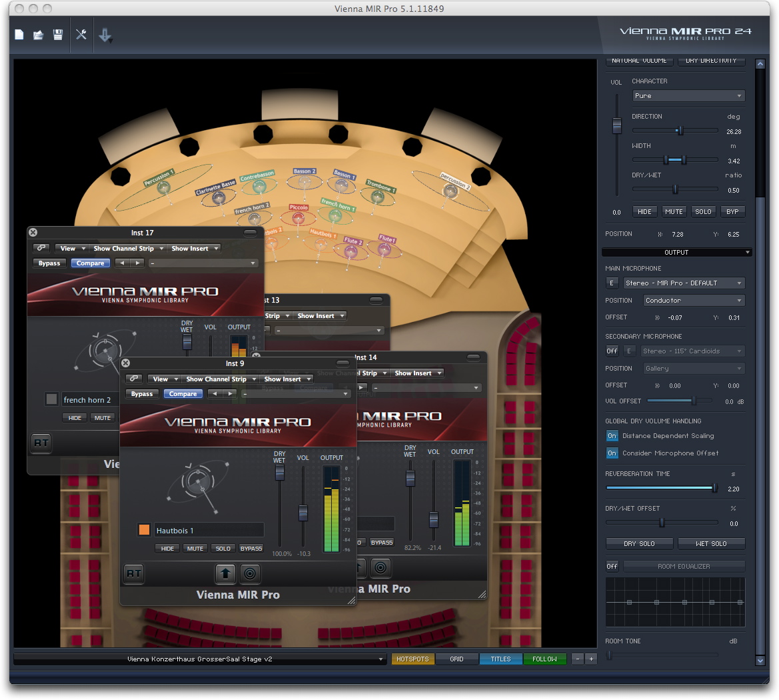This screenshot has width=779, height=700.
Task: Click the up-arrow icon in Inst 9 window
Action: point(225,573)
